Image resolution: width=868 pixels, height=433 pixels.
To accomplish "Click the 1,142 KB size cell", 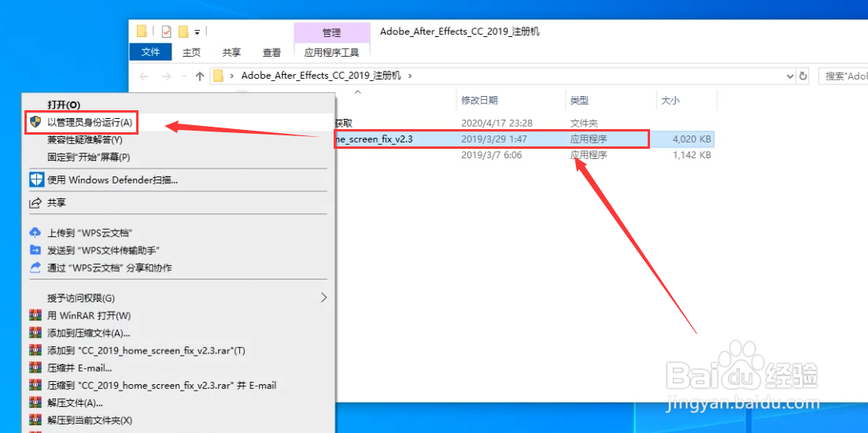I will pos(692,155).
